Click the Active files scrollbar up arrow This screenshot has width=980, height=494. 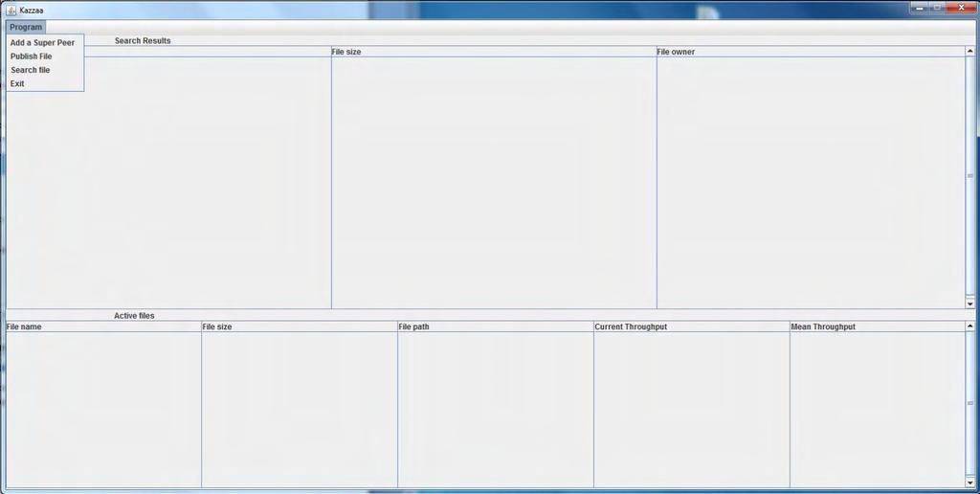point(970,326)
